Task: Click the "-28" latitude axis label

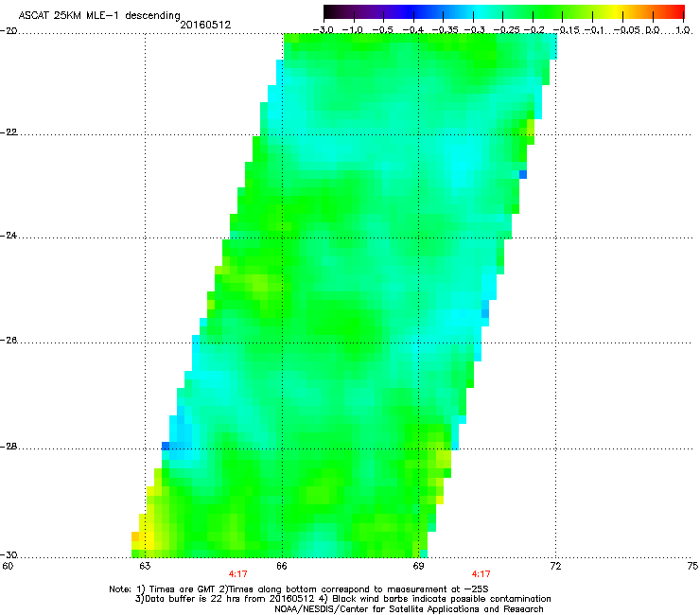Action: coord(9,447)
